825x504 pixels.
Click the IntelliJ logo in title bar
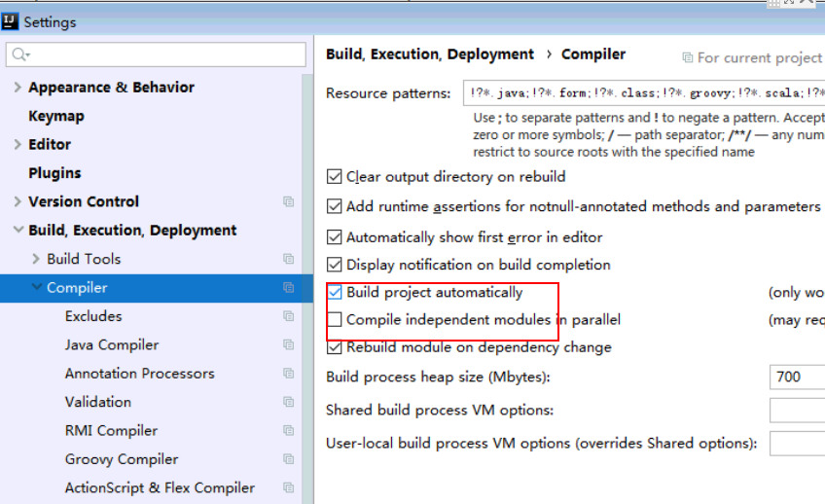click(12, 21)
